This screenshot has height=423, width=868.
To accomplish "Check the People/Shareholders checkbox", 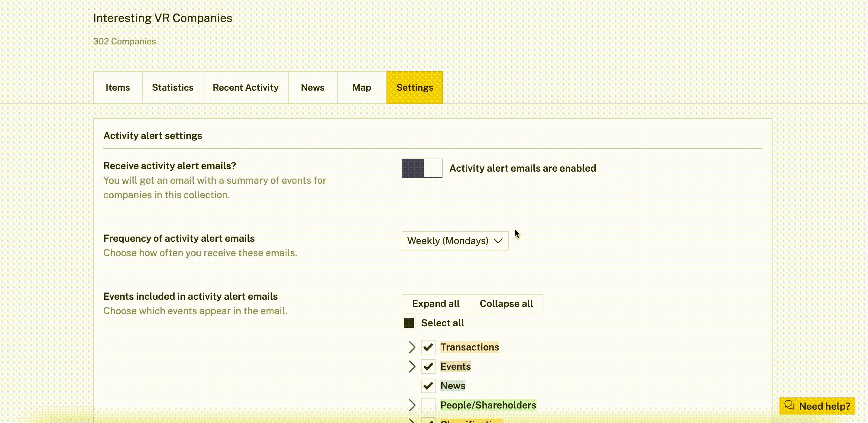I will 428,405.
